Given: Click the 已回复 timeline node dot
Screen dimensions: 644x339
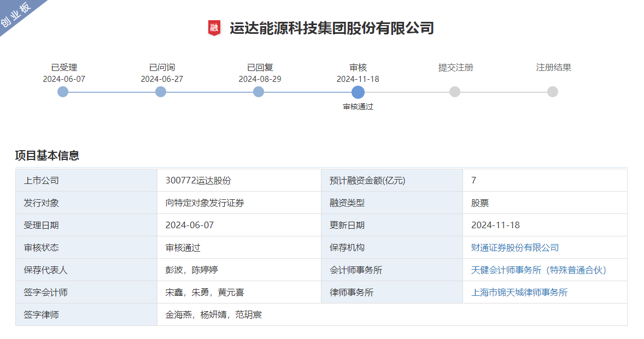Looking at the screenshot, I should pos(259,92).
